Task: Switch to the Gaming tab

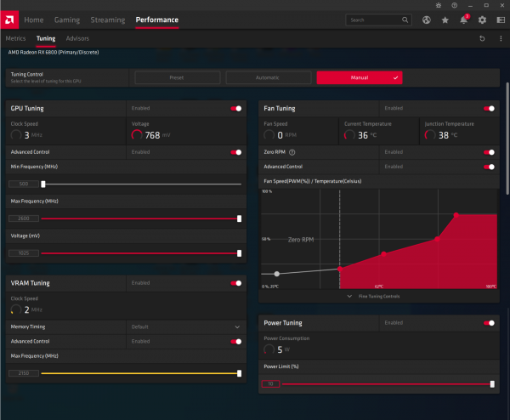Action: pyautogui.click(x=67, y=20)
